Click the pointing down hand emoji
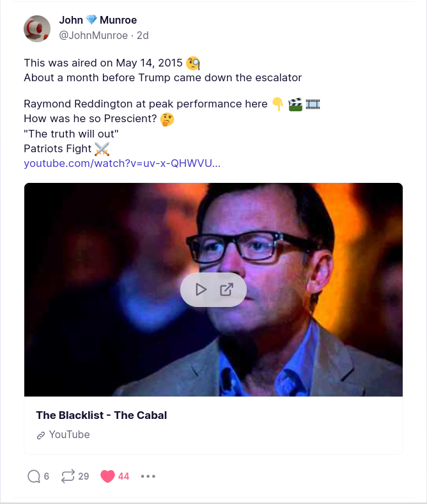 pyautogui.click(x=277, y=104)
